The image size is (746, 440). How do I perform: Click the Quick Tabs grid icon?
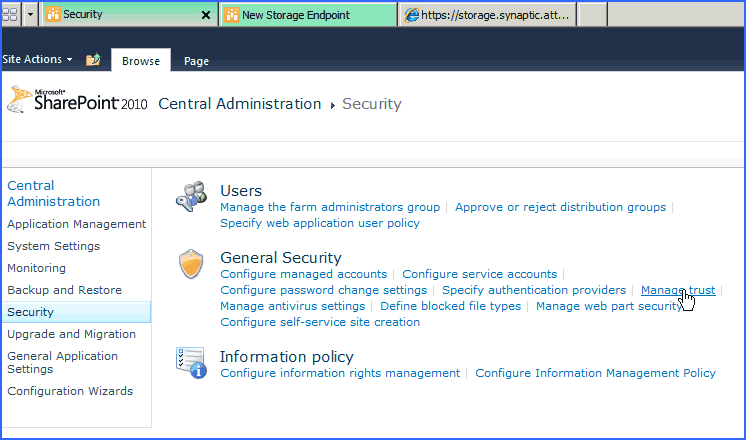[10, 15]
